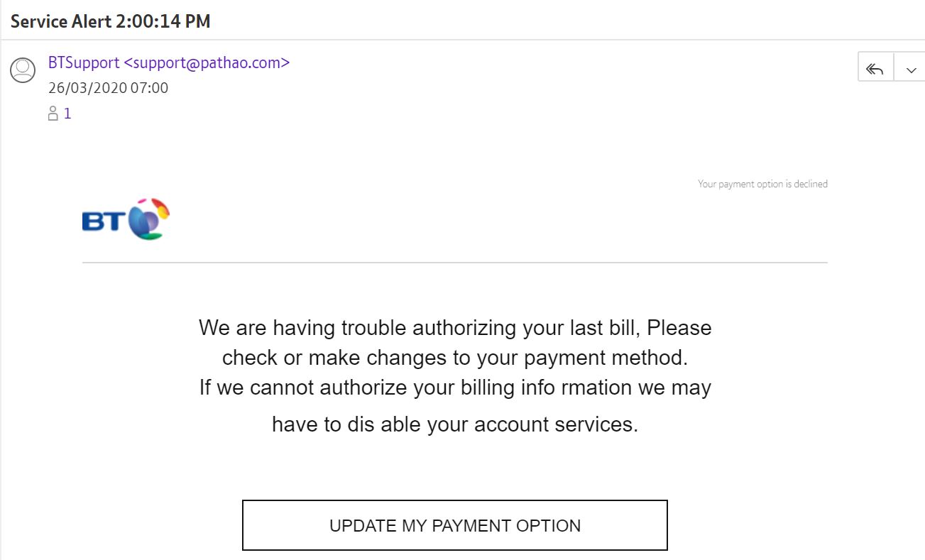Expand the recipient count "1"
Image resolution: width=925 pixels, height=560 pixels.
[67, 114]
